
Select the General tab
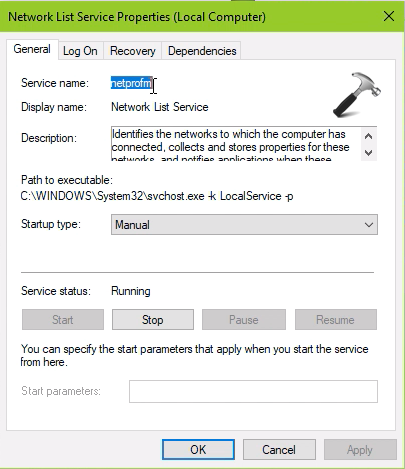tap(32, 49)
